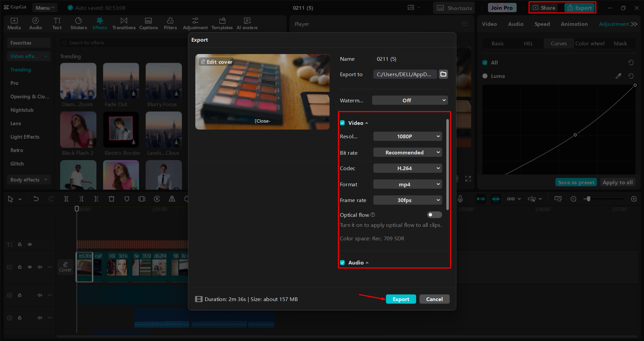Open the AI avatars panel
Screen dimensions: 644x341
(x=247, y=23)
